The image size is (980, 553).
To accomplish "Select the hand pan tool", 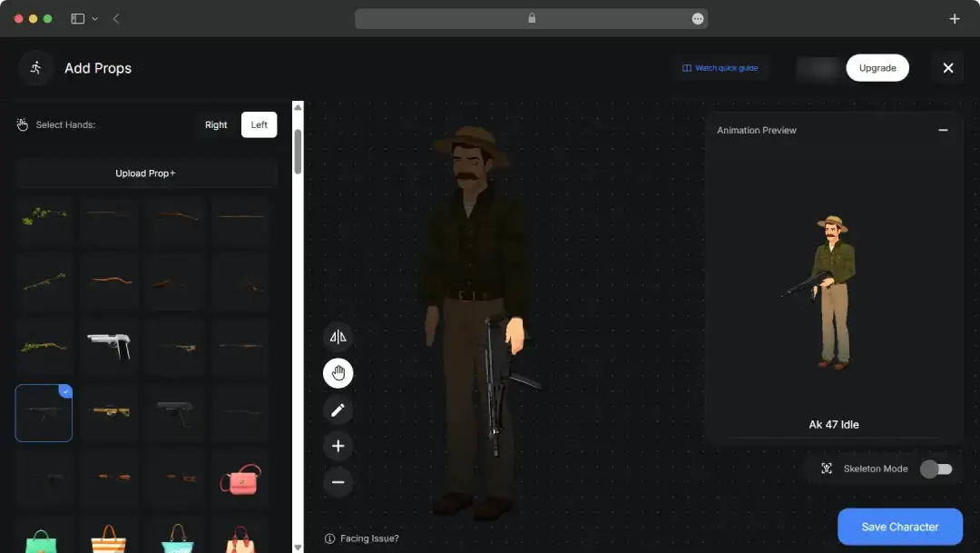I will pyautogui.click(x=338, y=373).
